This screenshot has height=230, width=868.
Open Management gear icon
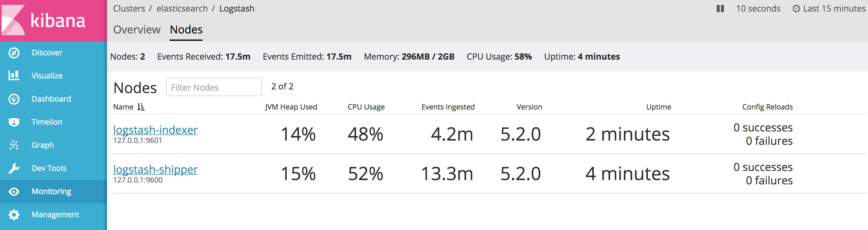14,214
